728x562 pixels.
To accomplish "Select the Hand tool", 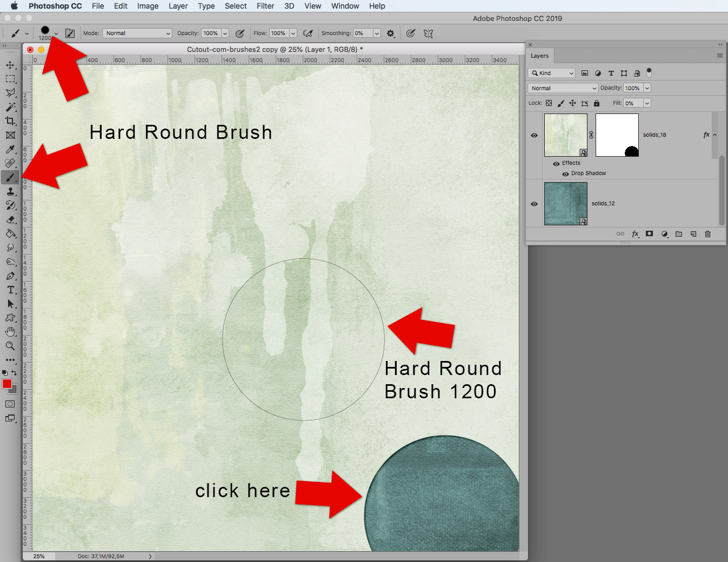I will click(x=10, y=332).
